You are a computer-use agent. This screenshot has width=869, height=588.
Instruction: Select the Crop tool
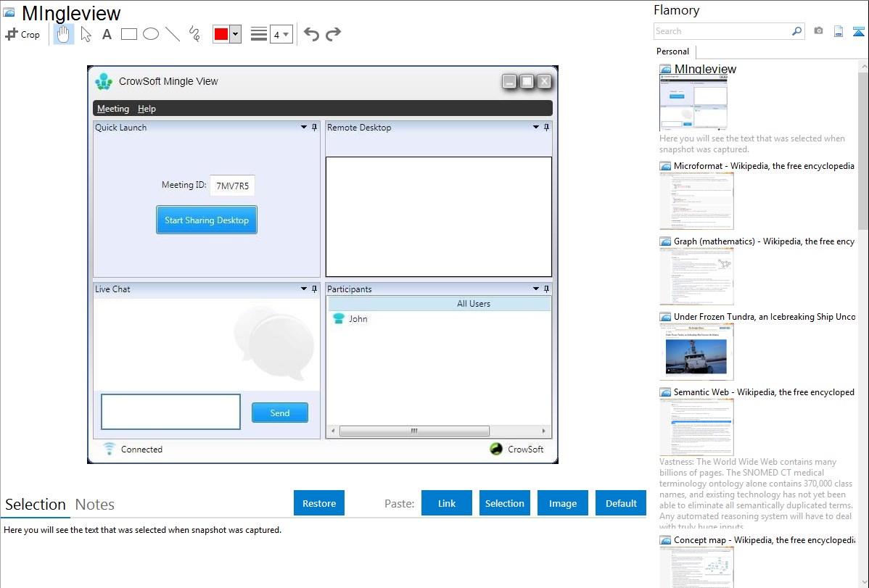[x=22, y=34]
